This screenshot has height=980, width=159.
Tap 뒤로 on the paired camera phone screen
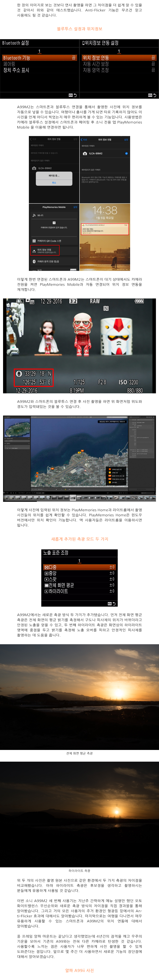[x=84, y=140]
